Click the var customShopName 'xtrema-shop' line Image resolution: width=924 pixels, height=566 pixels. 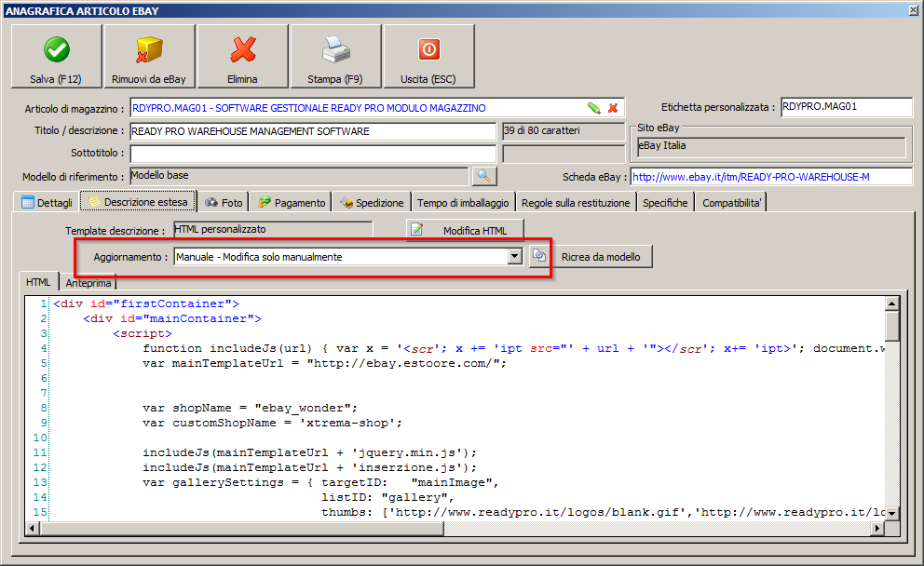tap(272, 423)
